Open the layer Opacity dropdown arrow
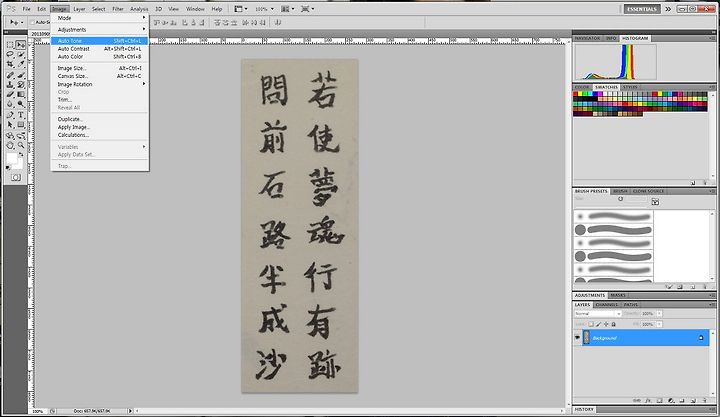The width and height of the screenshot is (720, 417). (x=659, y=314)
